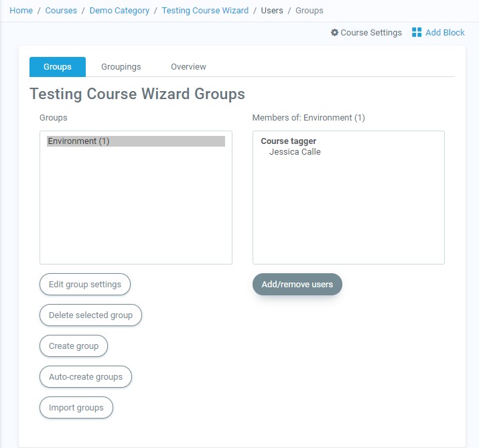The height and width of the screenshot is (448, 479).
Task: Switch to the Groupings tab
Action: pos(121,67)
